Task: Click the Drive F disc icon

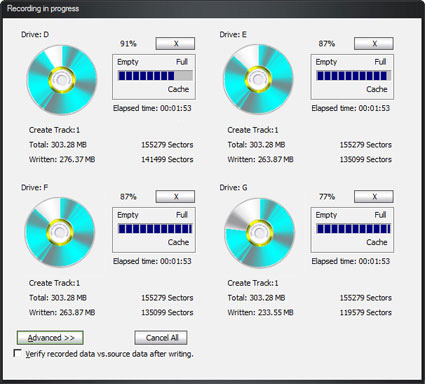Action: [60, 232]
